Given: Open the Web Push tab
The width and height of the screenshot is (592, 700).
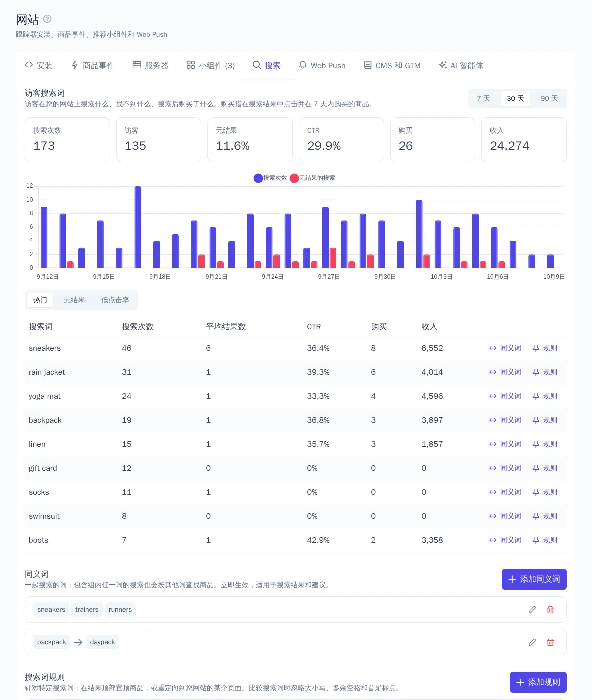Looking at the screenshot, I should coord(322,65).
